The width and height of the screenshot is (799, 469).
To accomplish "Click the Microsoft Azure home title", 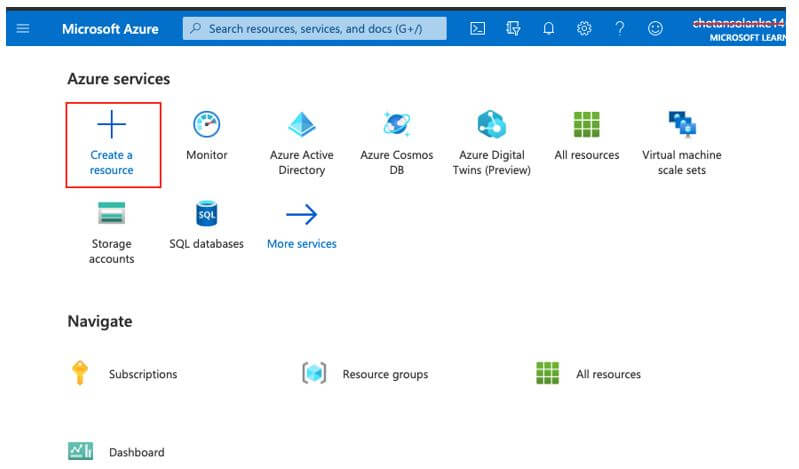I will pyautogui.click(x=110, y=29).
